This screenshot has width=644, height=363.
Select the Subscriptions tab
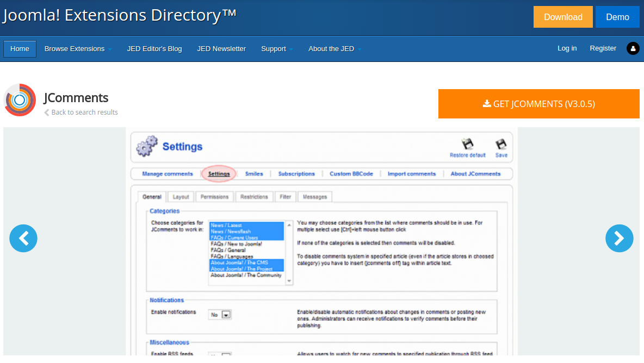(296, 174)
